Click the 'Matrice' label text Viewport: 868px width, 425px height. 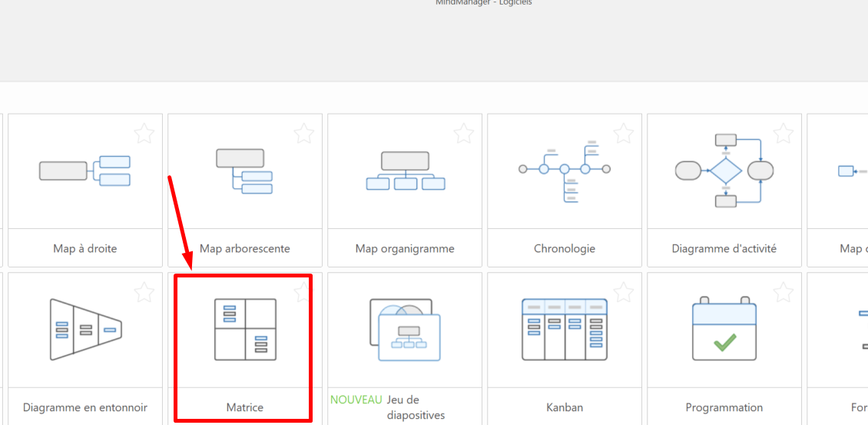pos(244,407)
